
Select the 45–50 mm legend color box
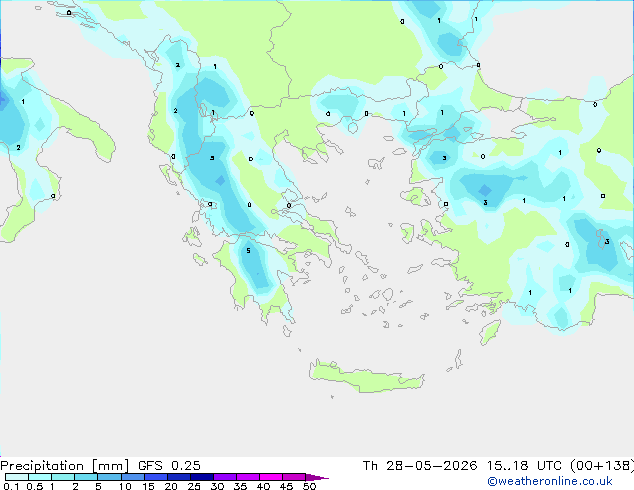(x=294, y=477)
